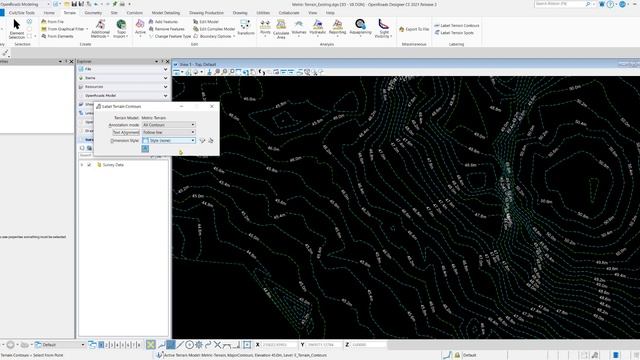Viewport: 640px width, 360px height.
Task: Open the Reporting tool
Action: pyautogui.click(x=337, y=28)
